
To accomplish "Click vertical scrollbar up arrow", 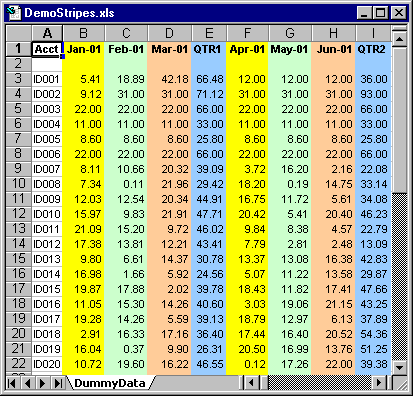I will tap(399, 40).
